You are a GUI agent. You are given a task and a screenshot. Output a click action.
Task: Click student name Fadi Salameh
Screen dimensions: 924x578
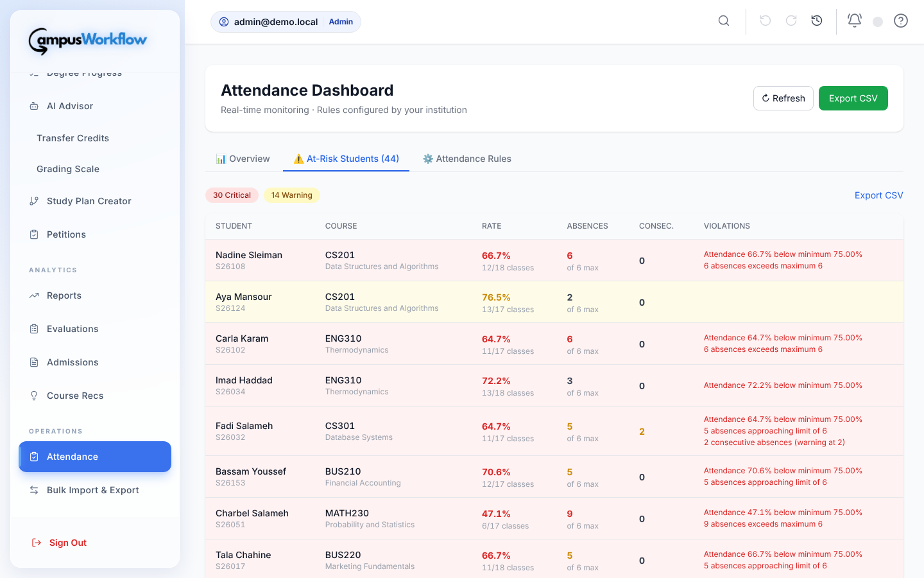[244, 426]
